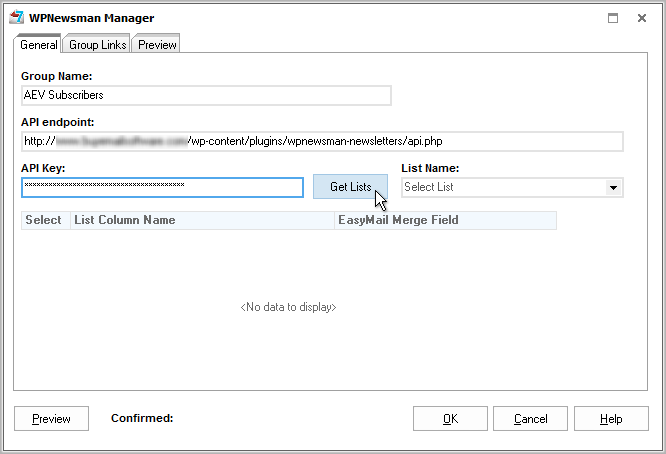Click the 'No data to display' text
Image resolution: width=666 pixels, height=454 pixels.
[288, 307]
